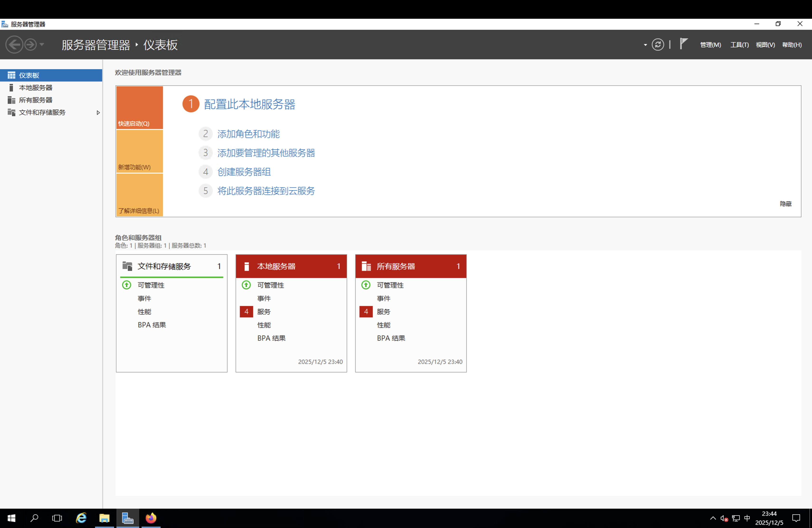Expand 文件和存储服务 in the sidebar
Viewport: 812px width, 528px height.
click(98, 112)
